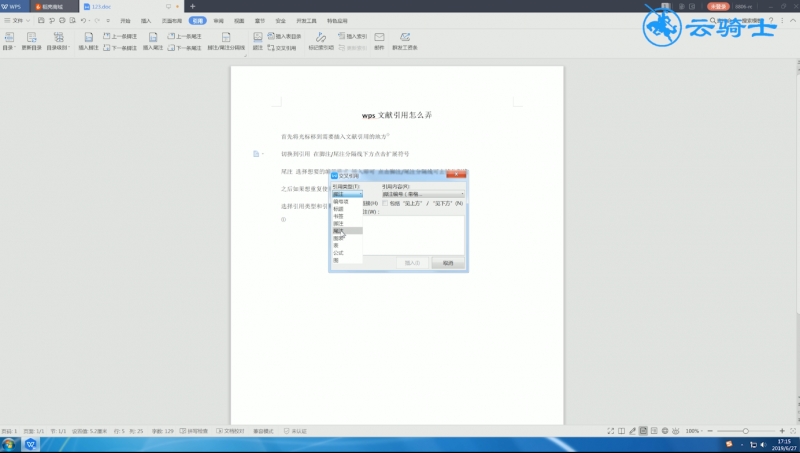
Task: Click the undo arrow icon
Action: point(83,20)
